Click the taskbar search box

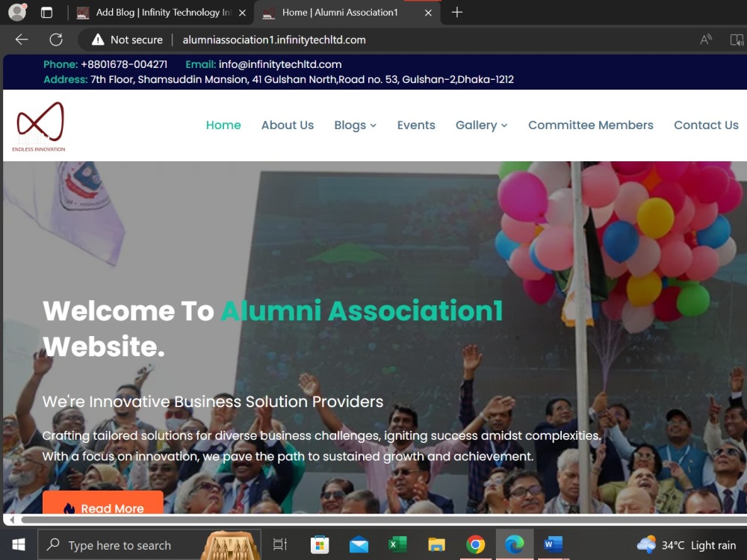(x=149, y=545)
